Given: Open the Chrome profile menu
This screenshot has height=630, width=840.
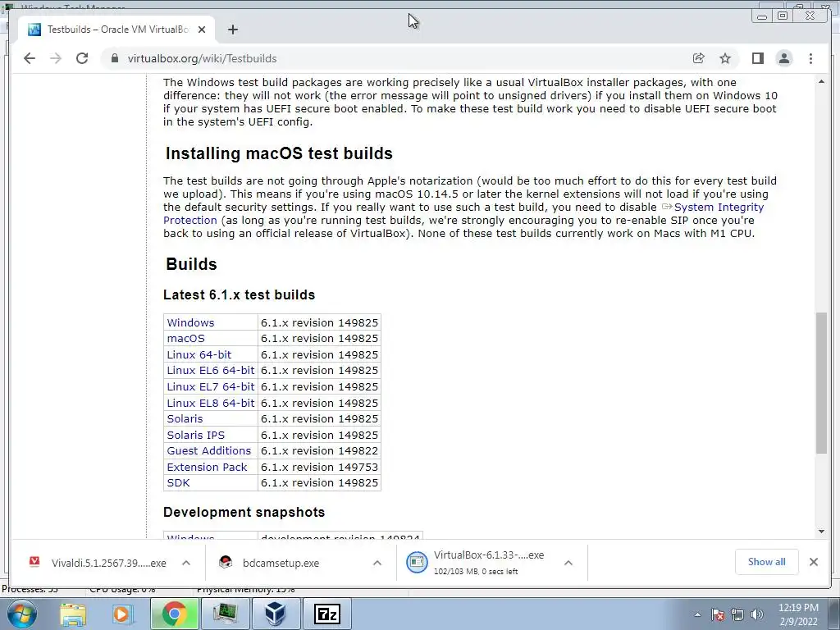Looking at the screenshot, I should (784, 58).
